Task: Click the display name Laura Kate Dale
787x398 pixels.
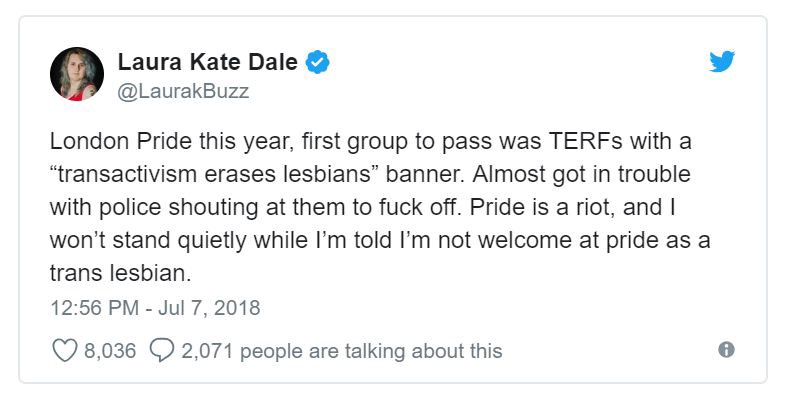Action: pyautogui.click(x=208, y=62)
